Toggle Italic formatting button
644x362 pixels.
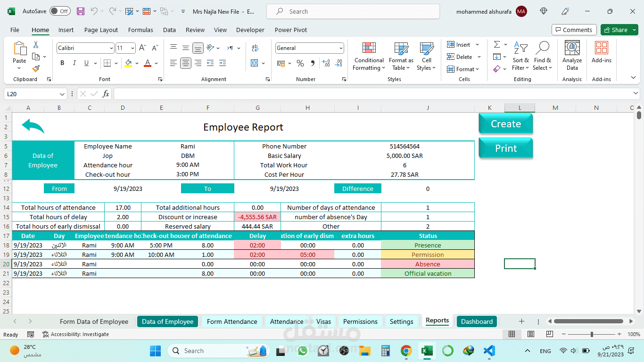click(x=74, y=63)
